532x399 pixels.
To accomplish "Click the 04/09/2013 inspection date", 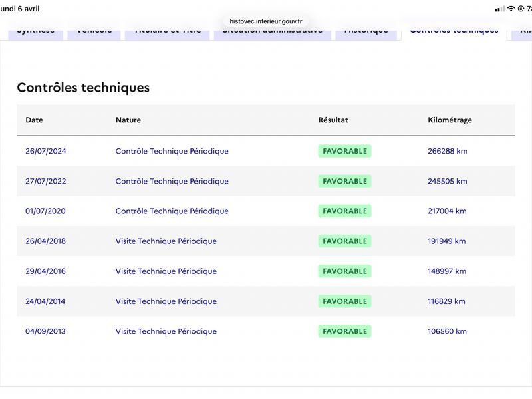I will [x=46, y=331].
